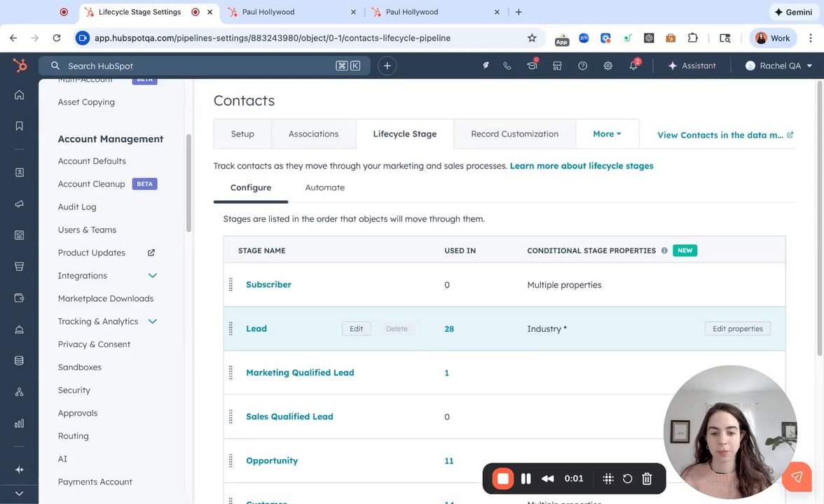Viewport: 824px width, 504px height.
Task: Open the Help question mark icon
Action: click(x=582, y=66)
